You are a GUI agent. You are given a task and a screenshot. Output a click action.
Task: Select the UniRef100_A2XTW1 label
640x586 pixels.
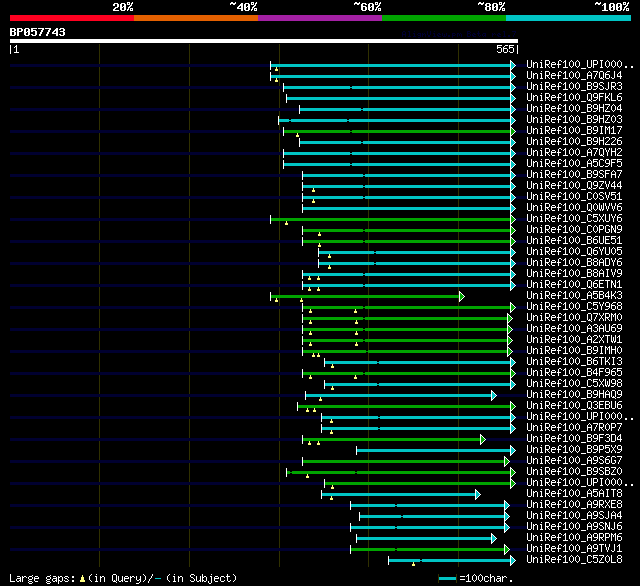[574, 340]
